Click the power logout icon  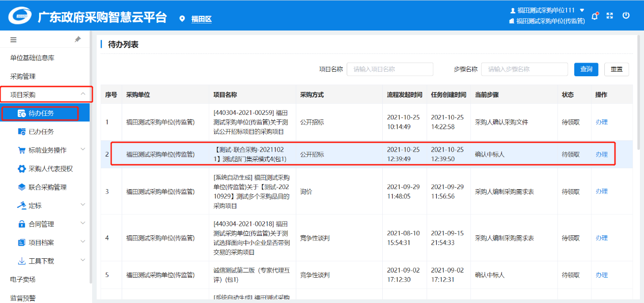coord(626,15)
